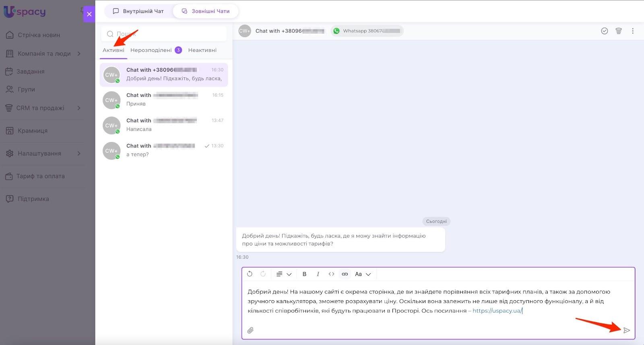Image resolution: width=644 pixels, height=345 pixels.
Task: Open Групи in the sidebar
Action: point(26,89)
